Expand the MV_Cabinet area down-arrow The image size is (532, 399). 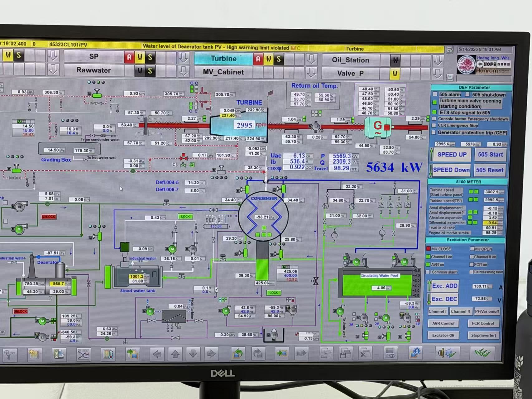(x=312, y=72)
